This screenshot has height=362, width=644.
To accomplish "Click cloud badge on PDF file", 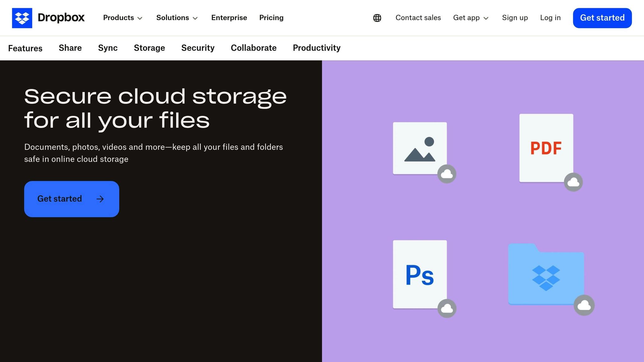I will click(573, 182).
